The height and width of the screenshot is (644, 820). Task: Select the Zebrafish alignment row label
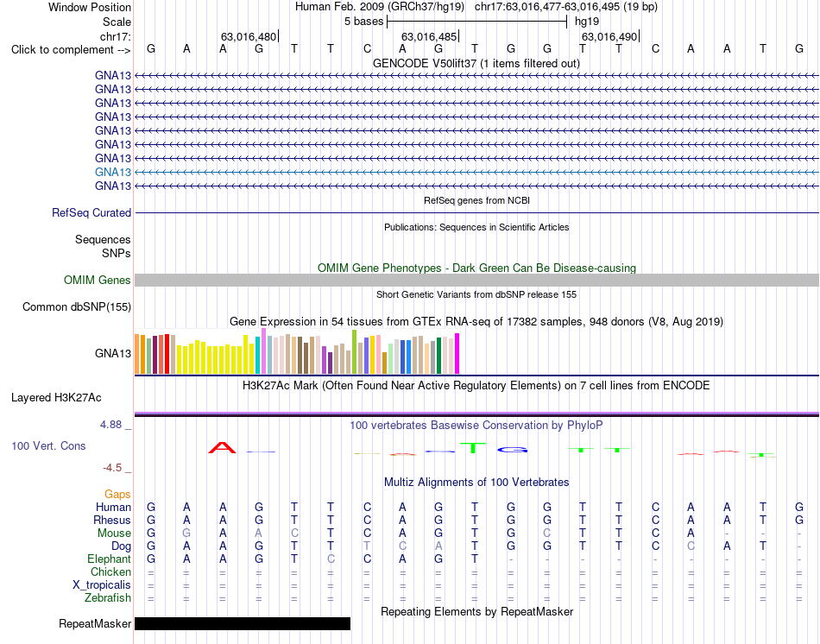click(108, 597)
